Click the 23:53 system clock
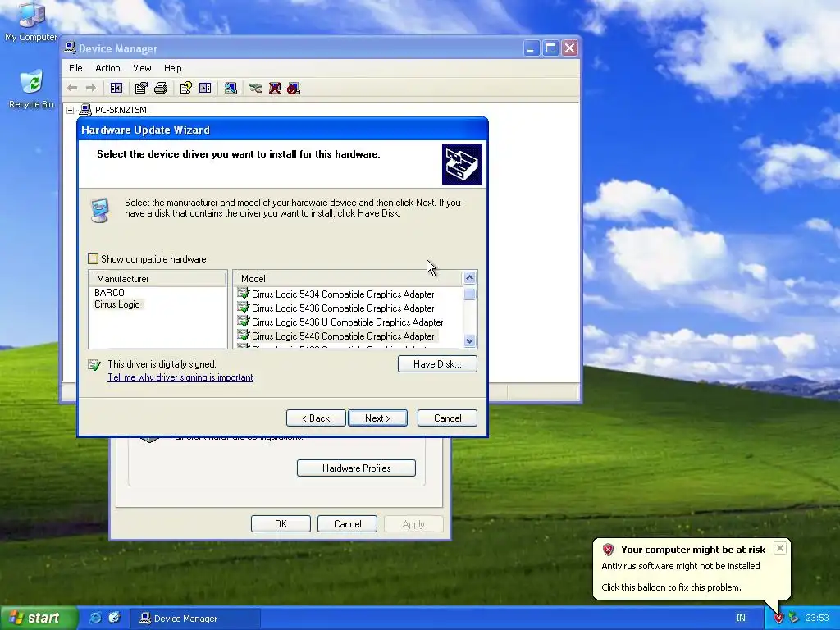The image size is (840, 630). [x=817, y=619]
